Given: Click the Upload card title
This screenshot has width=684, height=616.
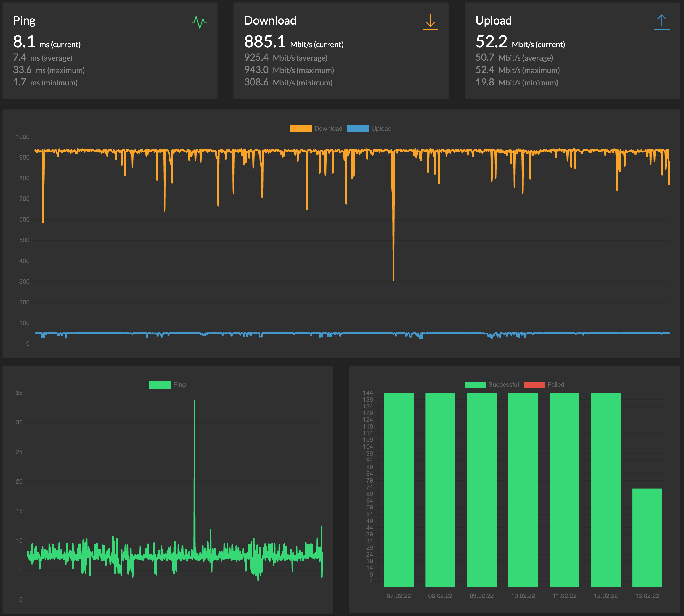Looking at the screenshot, I should [x=494, y=21].
